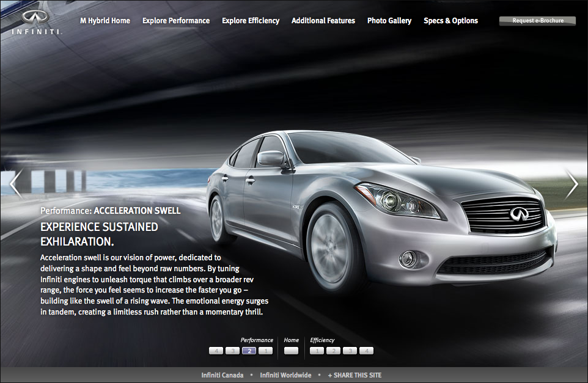
Task: Select Efficiency slide 3 button
Action: point(350,351)
